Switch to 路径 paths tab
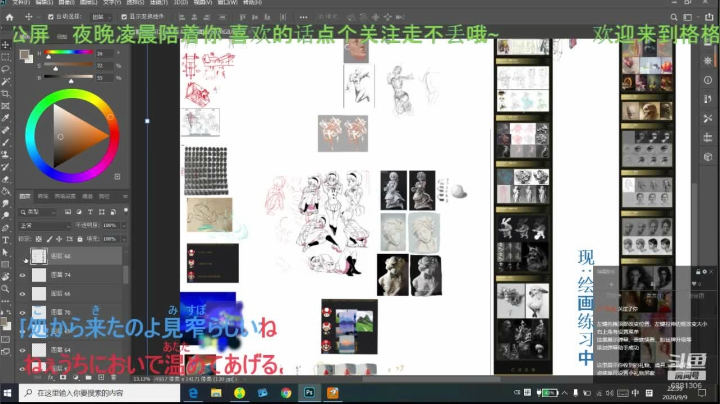 (105, 196)
